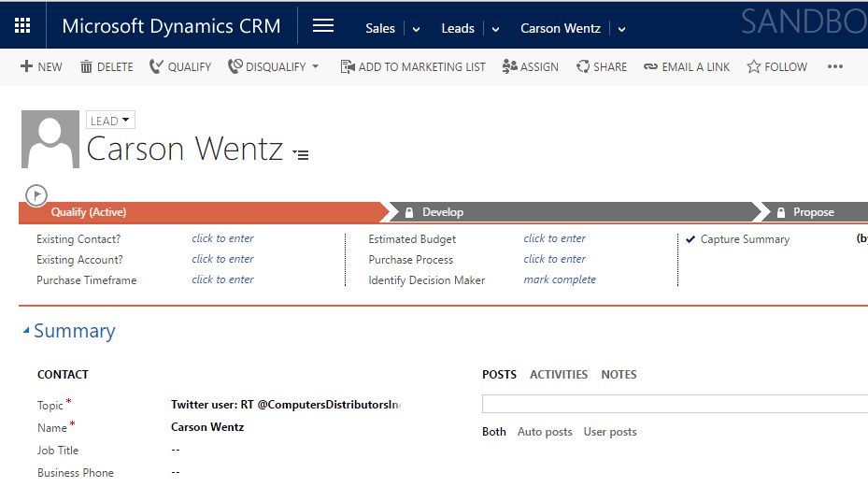Click the CONTACT section heading
Image resolution: width=868 pixels, height=487 pixels.
click(x=63, y=375)
